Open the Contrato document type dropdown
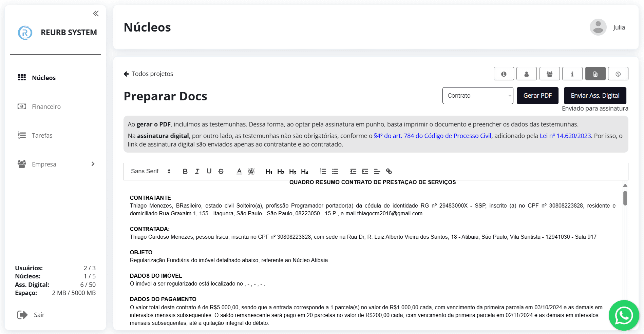This screenshot has height=334, width=644. [x=478, y=96]
